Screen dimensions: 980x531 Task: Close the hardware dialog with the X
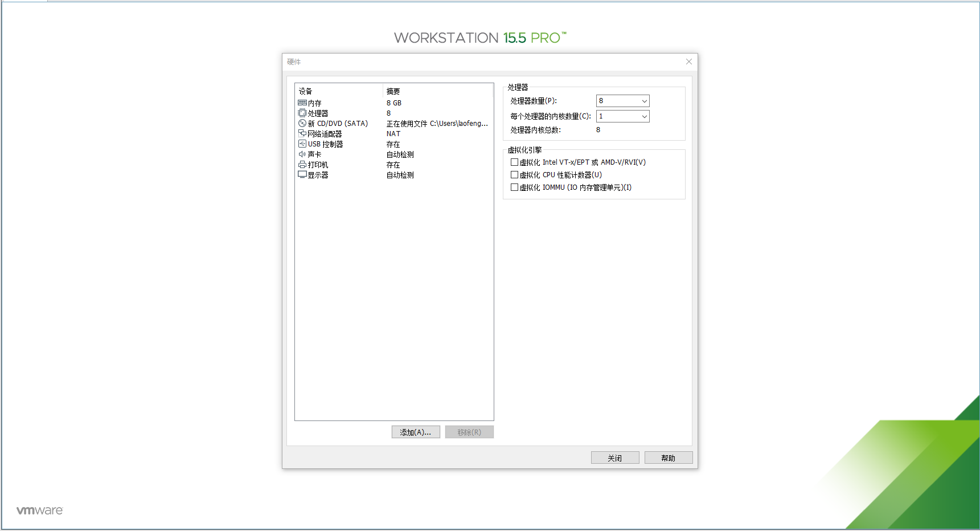pos(689,62)
